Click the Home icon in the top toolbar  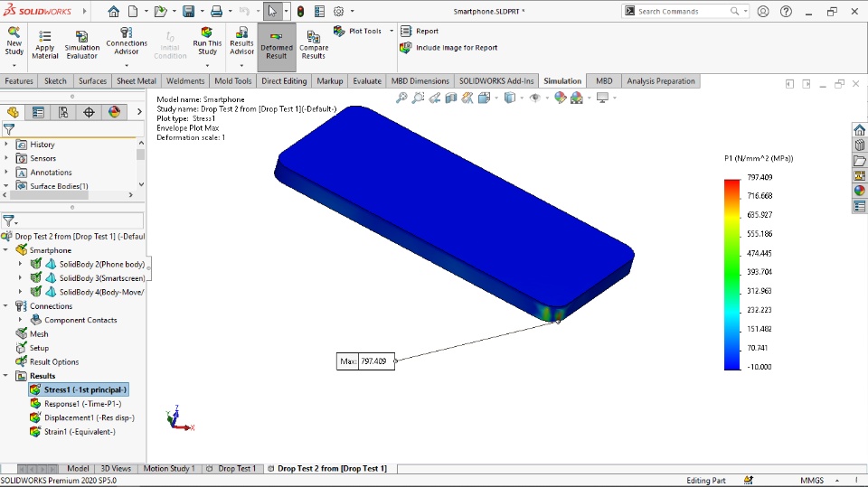114,11
